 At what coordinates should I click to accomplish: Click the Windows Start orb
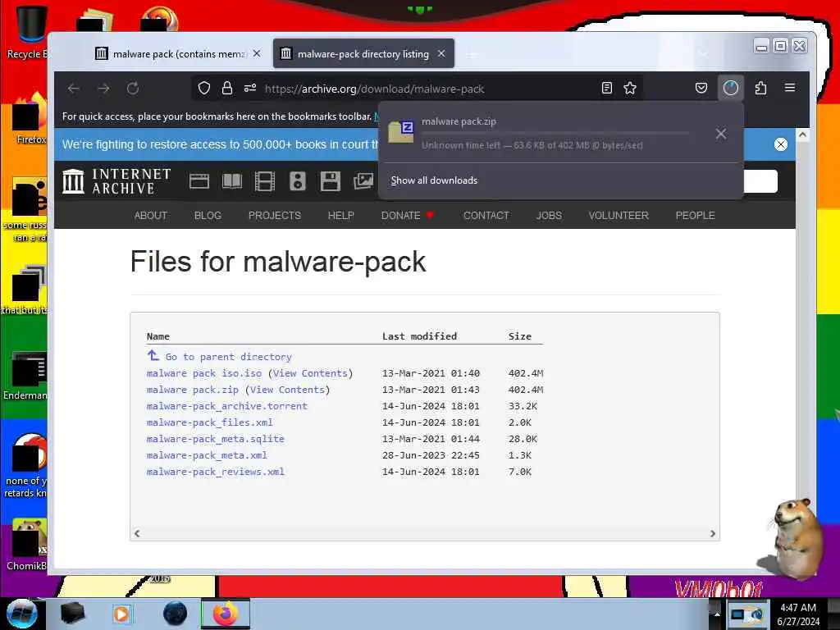pos(22,614)
